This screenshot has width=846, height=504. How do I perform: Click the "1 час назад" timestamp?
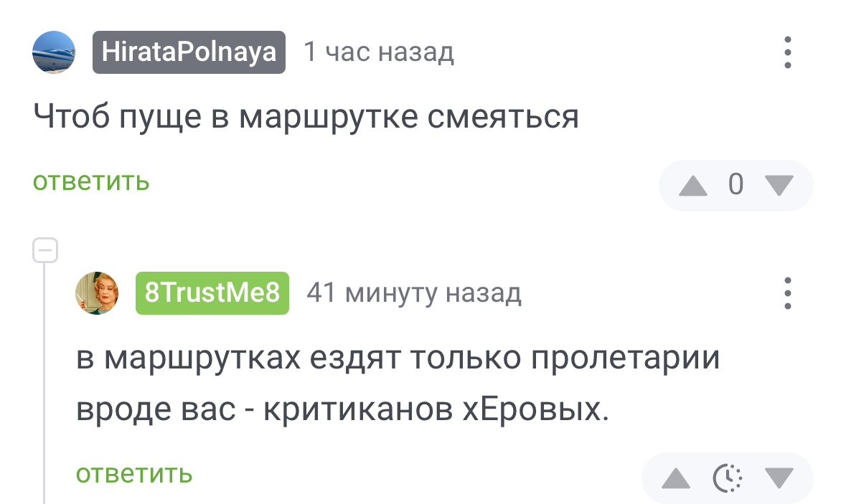pos(379,52)
